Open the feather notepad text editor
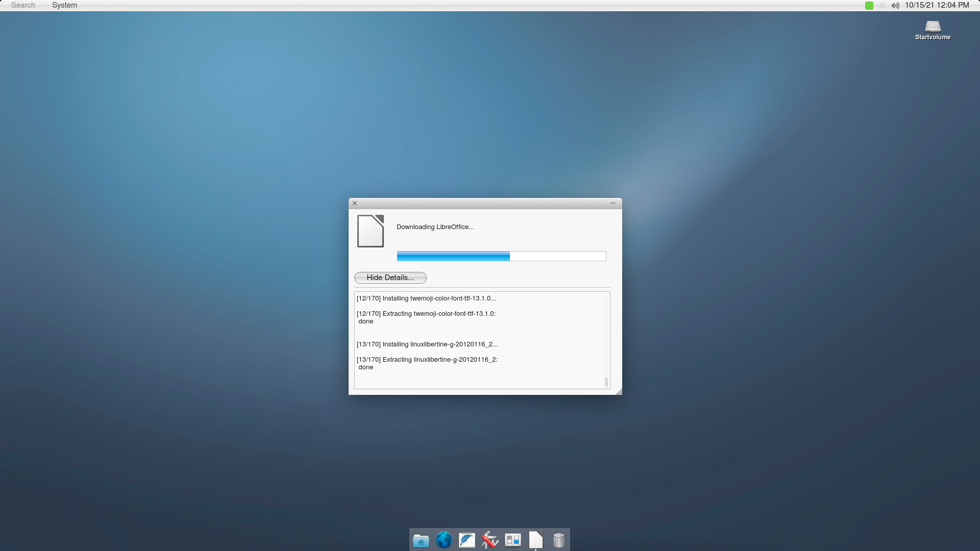The image size is (980, 551). tap(467, 540)
